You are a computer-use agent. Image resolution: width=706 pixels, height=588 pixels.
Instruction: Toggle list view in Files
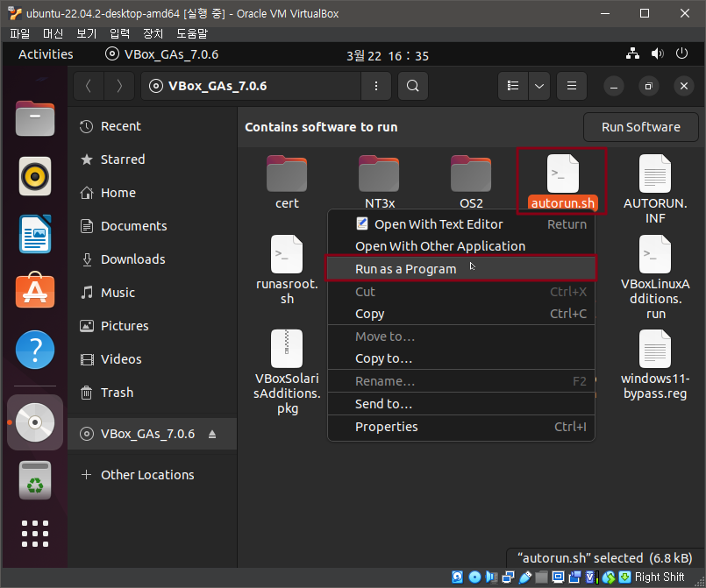(513, 86)
